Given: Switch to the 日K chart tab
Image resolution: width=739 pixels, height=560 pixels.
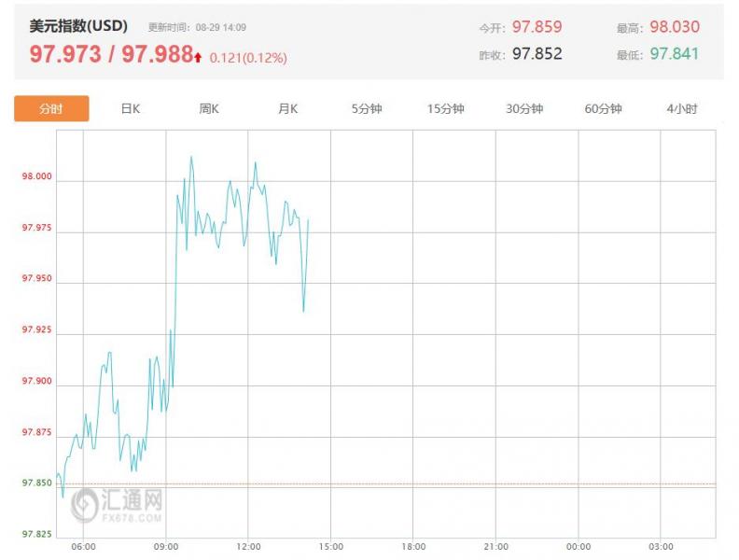Looking at the screenshot, I should (130, 108).
